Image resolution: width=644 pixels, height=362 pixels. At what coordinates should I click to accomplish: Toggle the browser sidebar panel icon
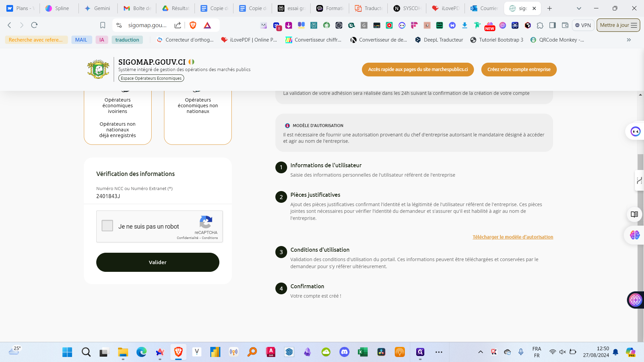[552, 25]
